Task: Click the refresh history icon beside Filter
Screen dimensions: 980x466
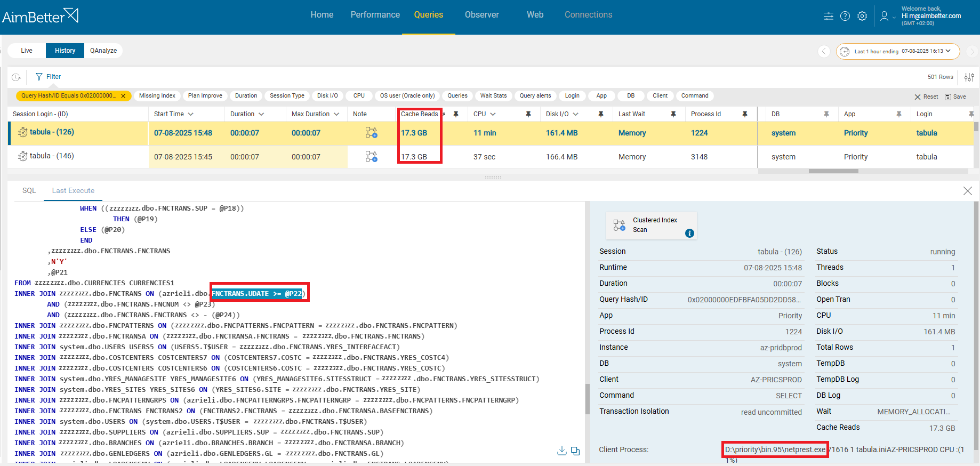Action: coord(17,77)
